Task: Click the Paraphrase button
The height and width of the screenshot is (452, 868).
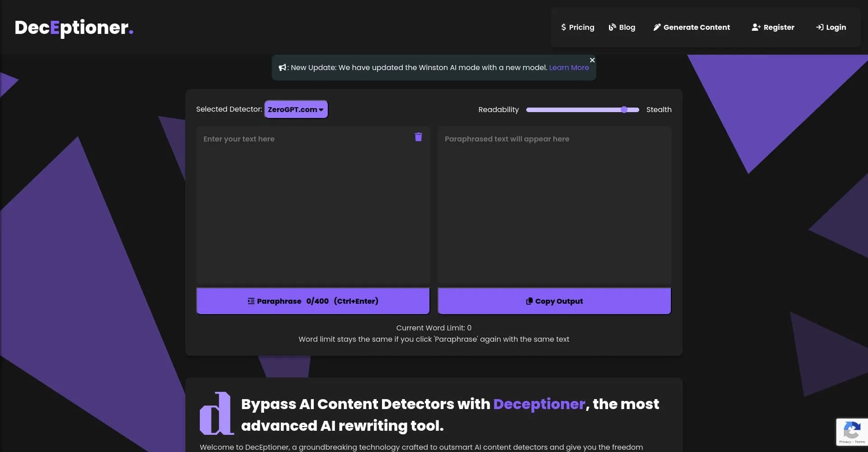Action: [x=313, y=301]
